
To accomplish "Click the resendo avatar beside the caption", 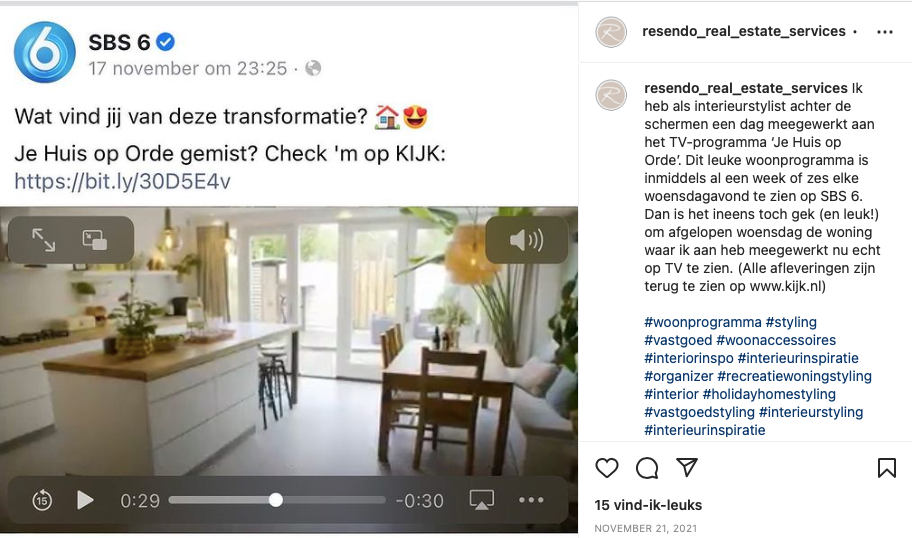I will click(x=611, y=95).
